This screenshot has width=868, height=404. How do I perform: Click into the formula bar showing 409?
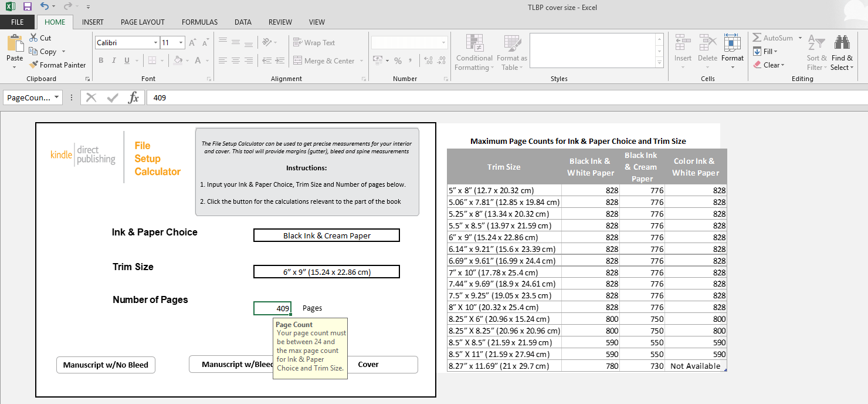click(507, 97)
